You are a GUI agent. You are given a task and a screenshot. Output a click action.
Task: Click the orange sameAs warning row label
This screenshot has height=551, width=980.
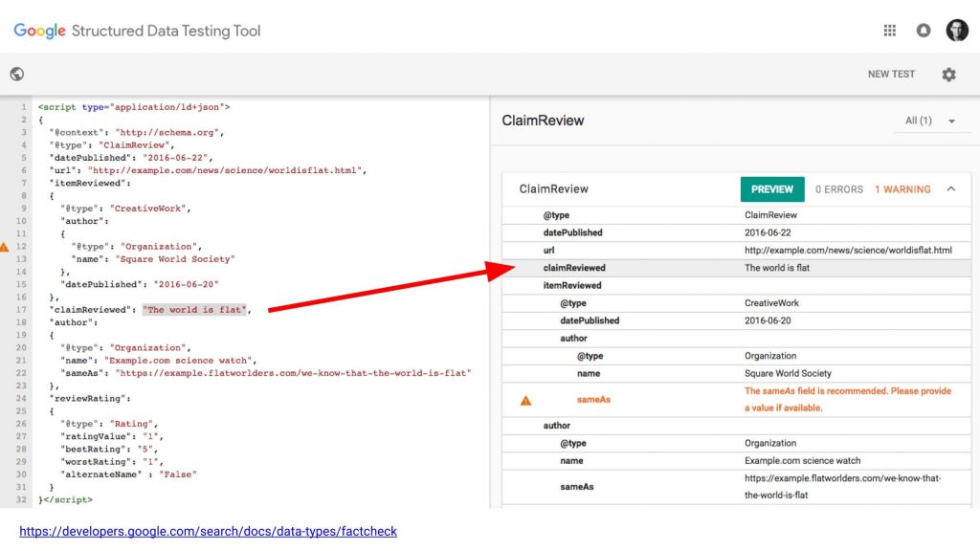(593, 400)
